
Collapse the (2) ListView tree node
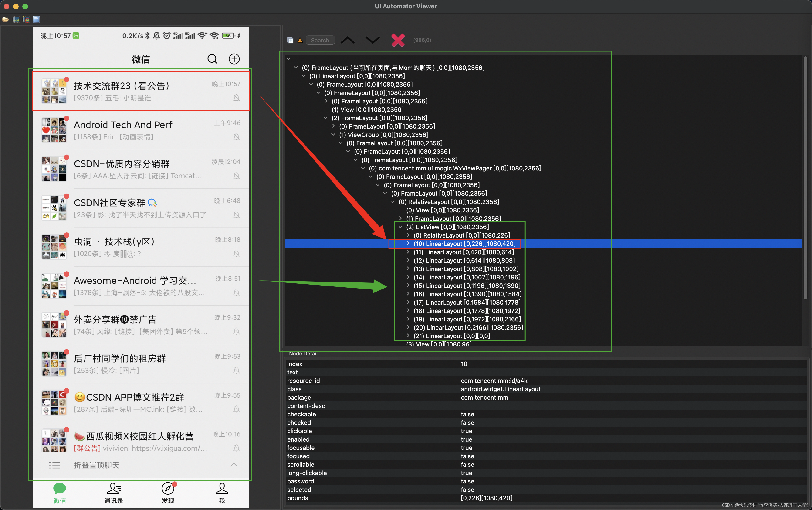pos(400,227)
